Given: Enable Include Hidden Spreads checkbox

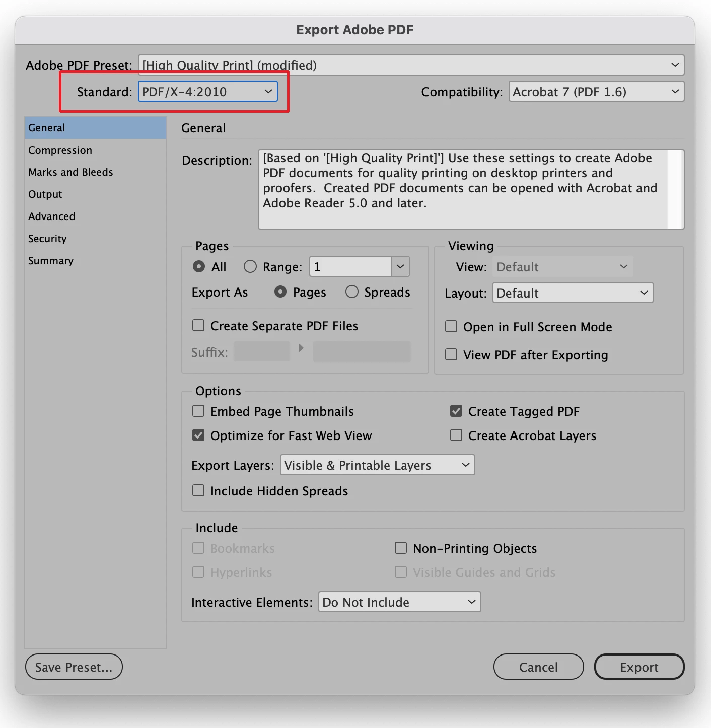Looking at the screenshot, I should (x=198, y=491).
